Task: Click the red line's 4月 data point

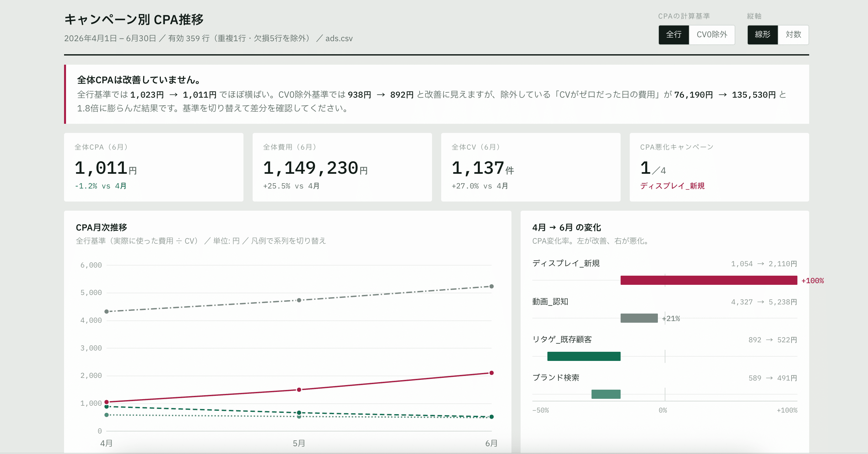Action: (x=107, y=402)
